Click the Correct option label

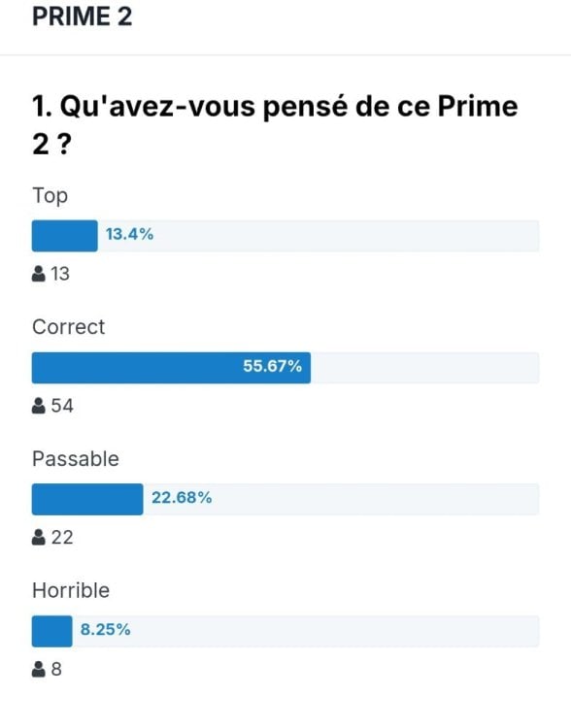click(68, 327)
